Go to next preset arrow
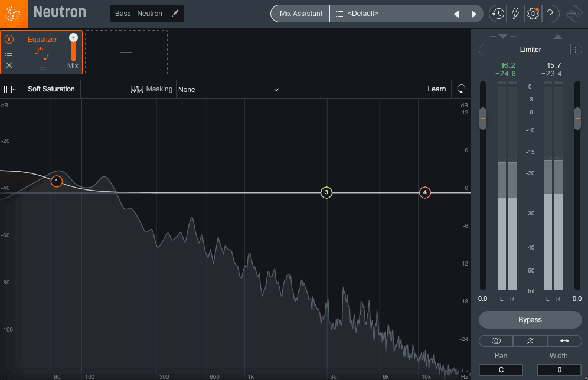Screen dimensions: 588x380 tap(473, 14)
